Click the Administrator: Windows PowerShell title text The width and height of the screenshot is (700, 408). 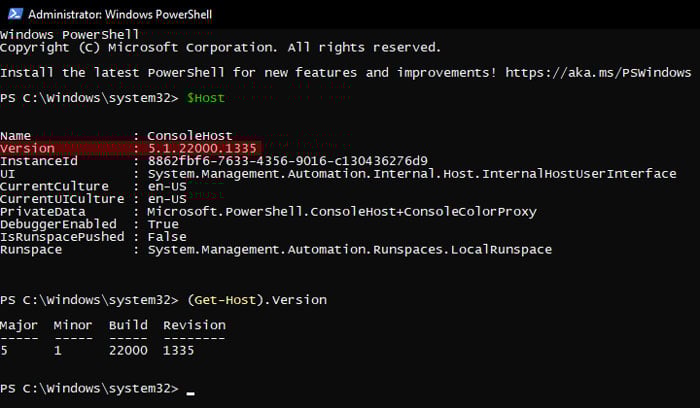pyautogui.click(x=120, y=15)
